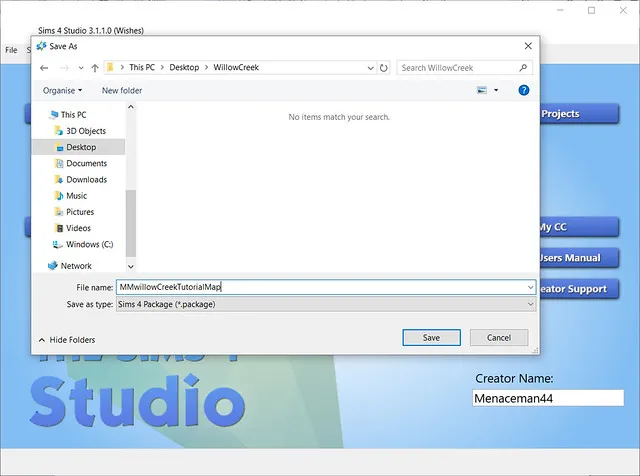Open the Videos folder
The image size is (640, 476).
coord(78,228)
